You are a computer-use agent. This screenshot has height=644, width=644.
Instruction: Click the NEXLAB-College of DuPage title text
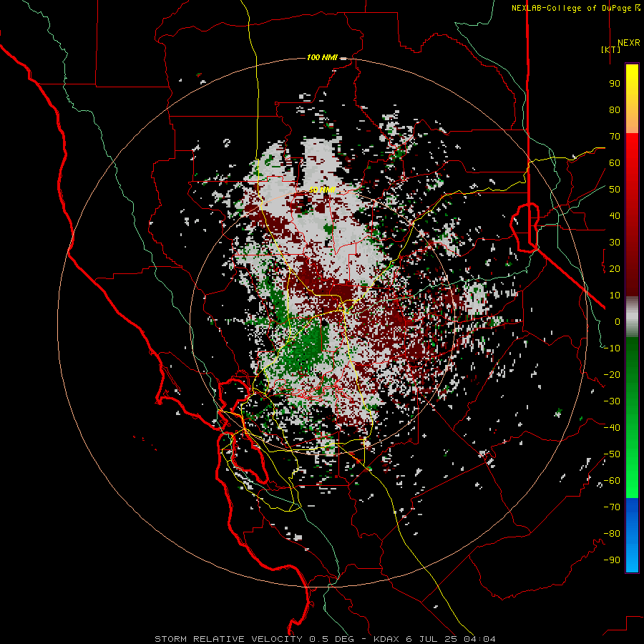pyautogui.click(x=576, y=8)
